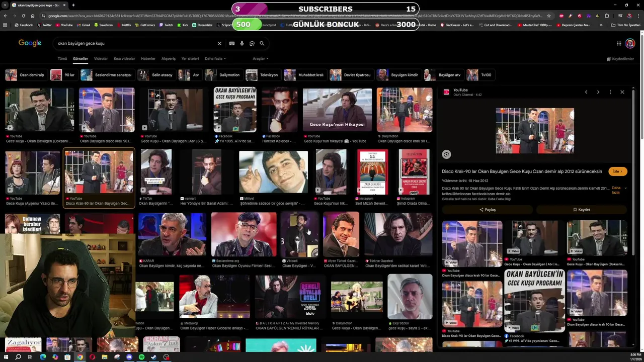
Task: Open the large preview image in side panel
Action: [534, 130]
